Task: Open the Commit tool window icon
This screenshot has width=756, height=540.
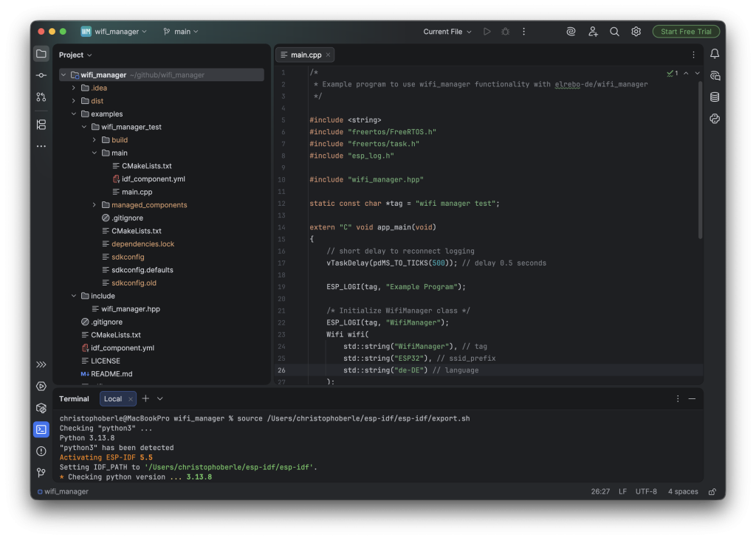Action: coord(41,75)
